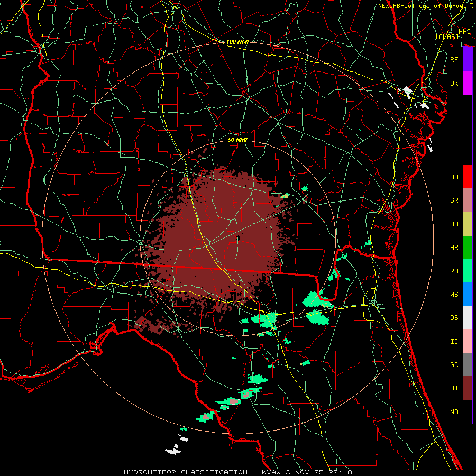Click the 'NEXLAB-College of DuPage' credit text
The image size is (476, 476).
coord(422,6)
